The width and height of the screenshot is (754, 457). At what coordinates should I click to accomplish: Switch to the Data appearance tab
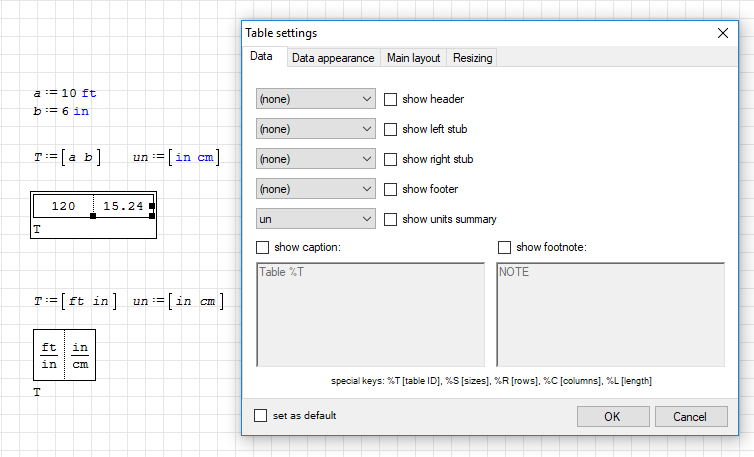coord(333,58)
